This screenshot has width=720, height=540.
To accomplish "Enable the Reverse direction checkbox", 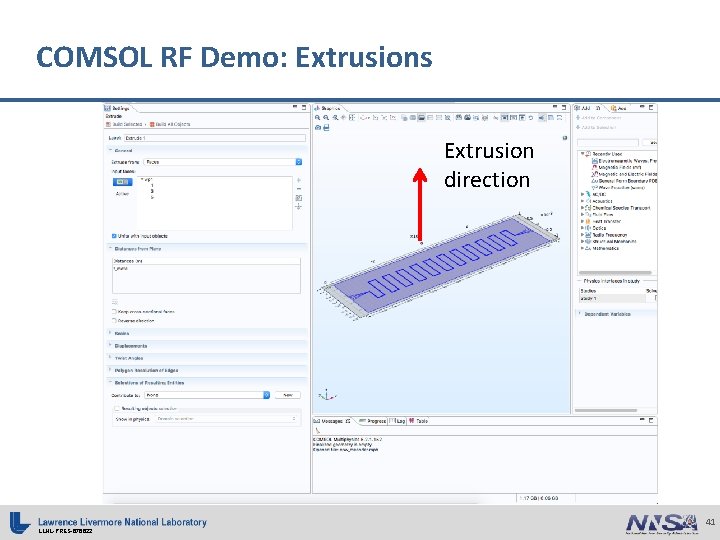I will [114, 321].
